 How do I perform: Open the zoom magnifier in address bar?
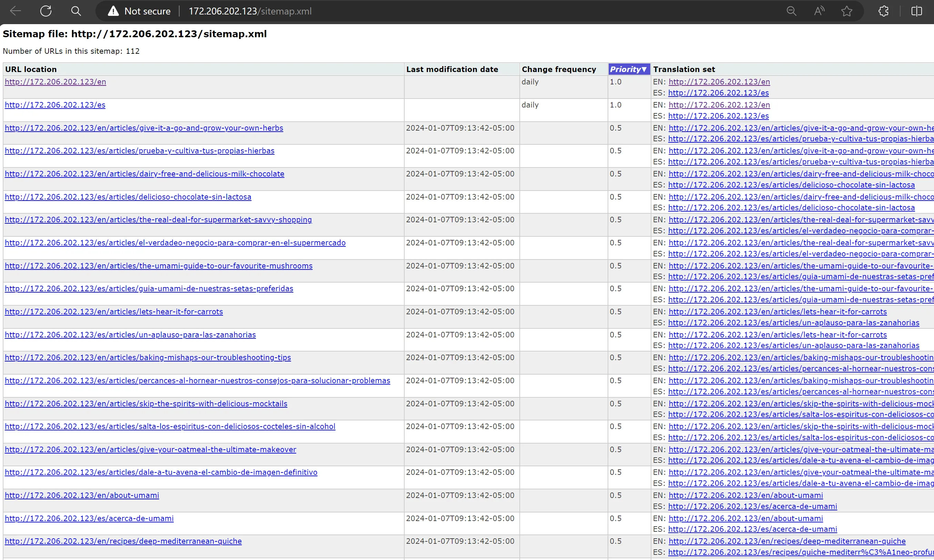pos(791,11)
